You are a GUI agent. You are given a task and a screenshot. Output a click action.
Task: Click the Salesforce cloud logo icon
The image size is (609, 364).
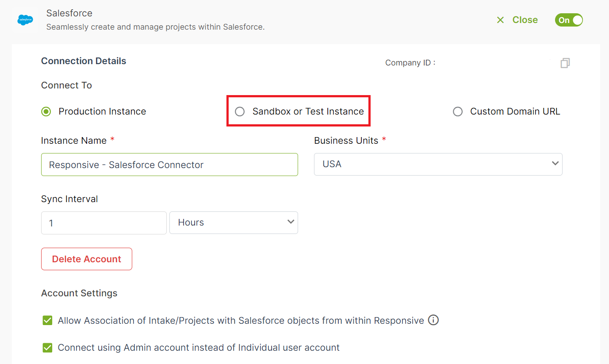[x=25, y=20]
